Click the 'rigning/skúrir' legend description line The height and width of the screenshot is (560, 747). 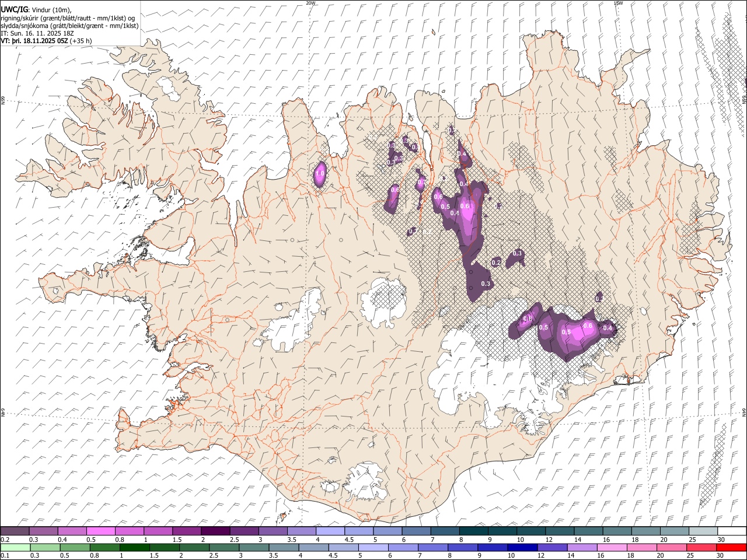click(x=68, y=18)
